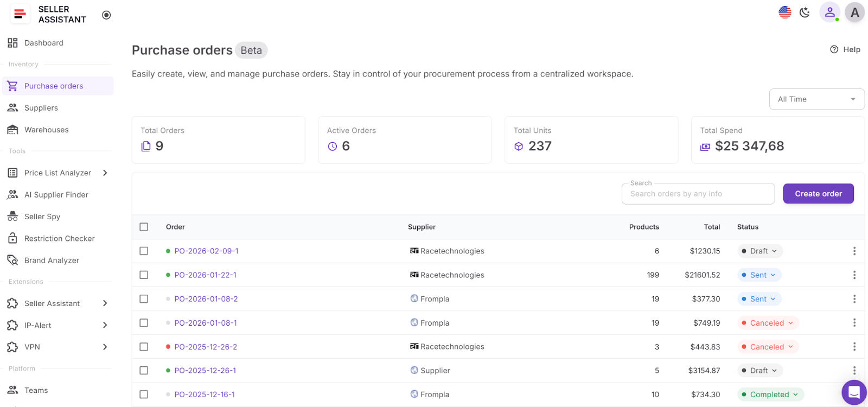This screenshot has height=407, width=868.
Task: Open three-dot menu for PO-2026-02-09-1
Action: point(854,251)
